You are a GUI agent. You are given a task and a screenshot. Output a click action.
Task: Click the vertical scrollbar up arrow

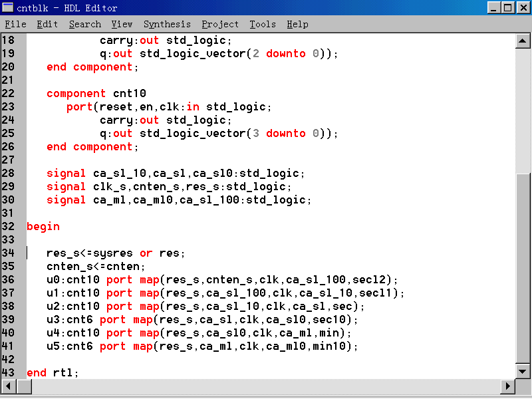point(523,41)
